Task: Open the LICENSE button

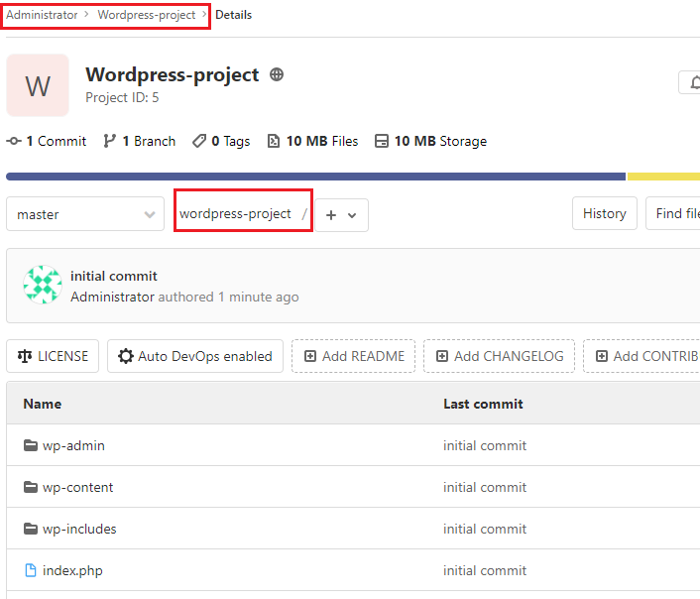Action: [53, 356]
